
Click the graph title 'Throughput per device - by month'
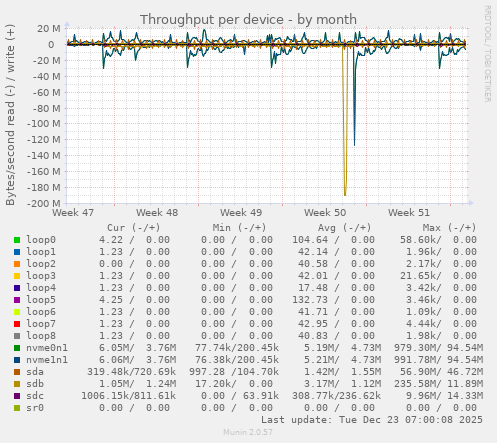click(248, 20)
